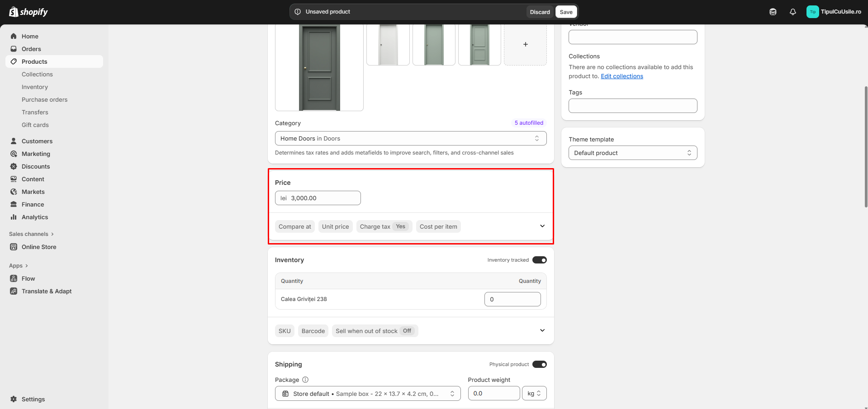This screenshot has height=409, width=868.
Task: Click the Sidekick assistant icon in the top bar
Action: pos(773,12)
